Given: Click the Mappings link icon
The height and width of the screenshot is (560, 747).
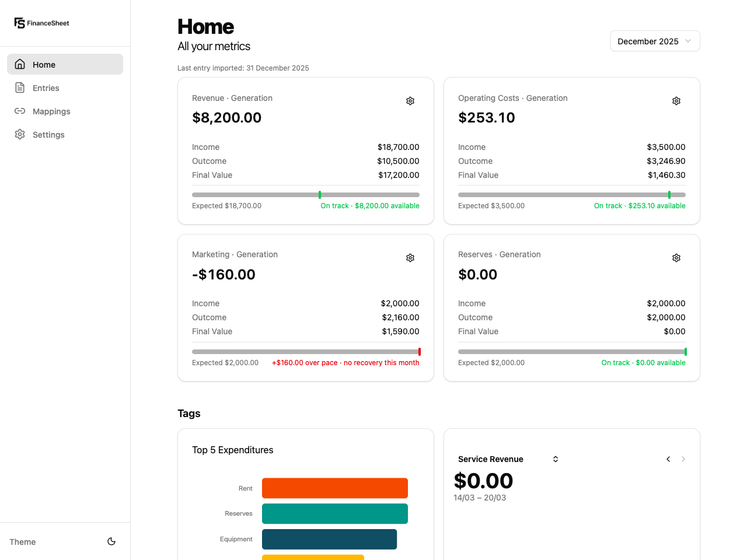Looking at the screenshot, I should pos(20,111).
